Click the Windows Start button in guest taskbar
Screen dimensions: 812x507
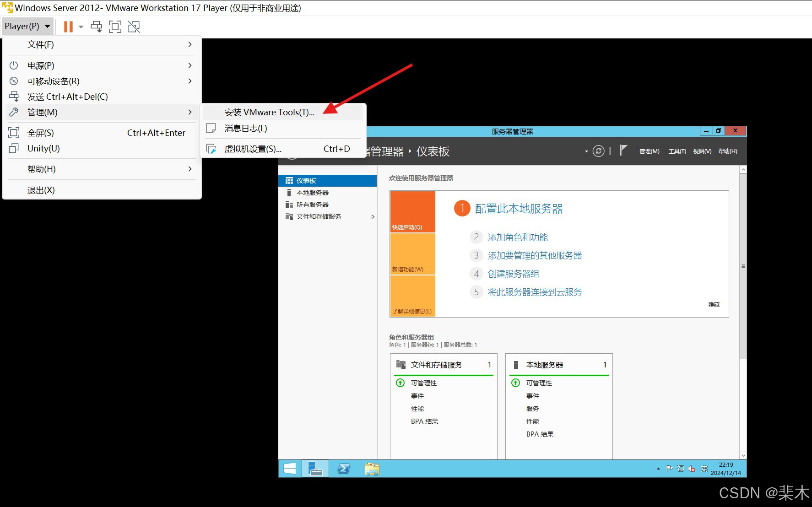[290, 469]
